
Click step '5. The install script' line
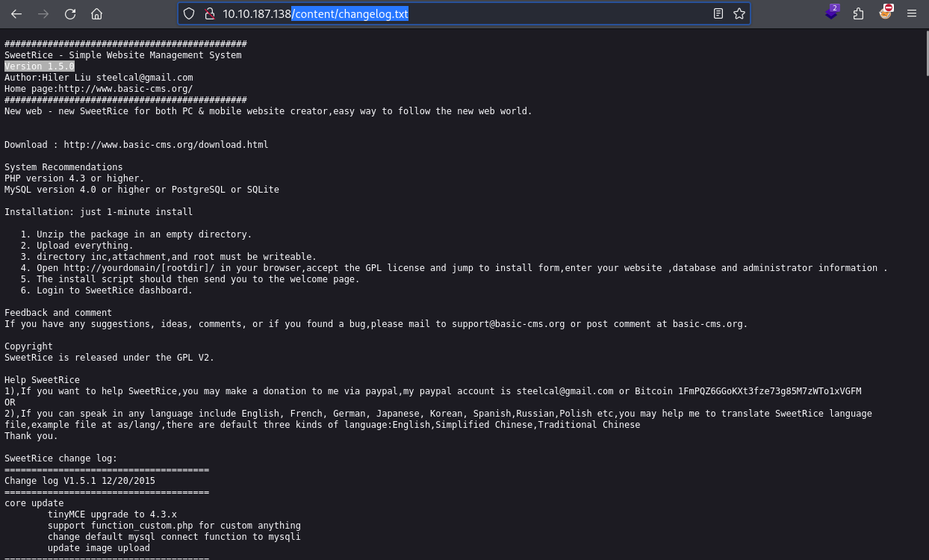pyautogui.click(x=190, y=279)
